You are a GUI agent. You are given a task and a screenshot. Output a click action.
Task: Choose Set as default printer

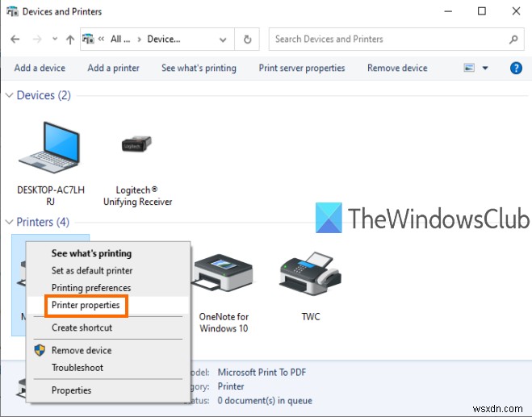pos(92,270)
